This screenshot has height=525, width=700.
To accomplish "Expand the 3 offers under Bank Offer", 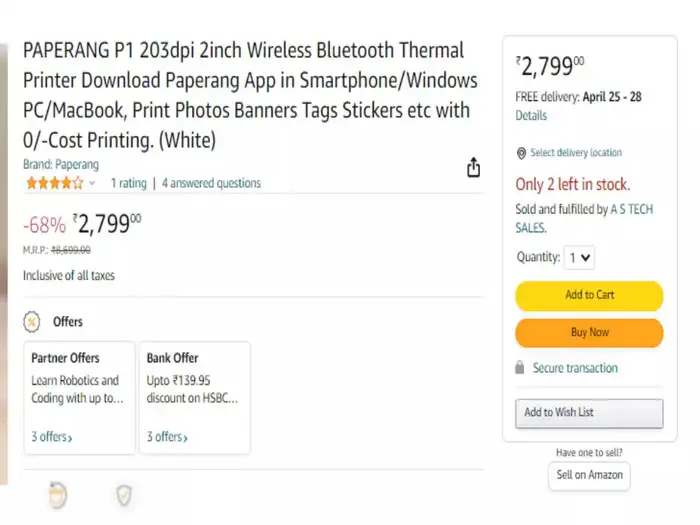I will click(x=168, y=437).
